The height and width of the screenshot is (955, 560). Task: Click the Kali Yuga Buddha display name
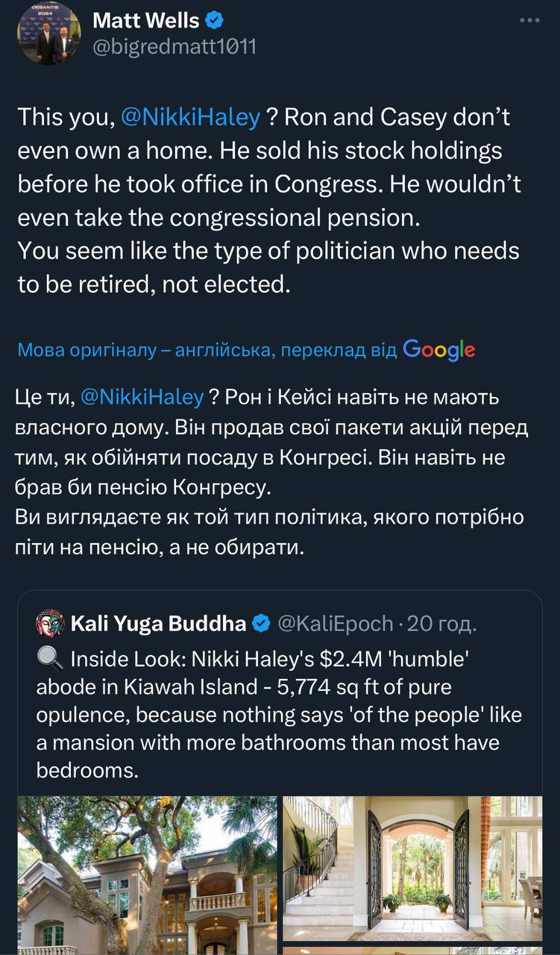tap(158, 624)
